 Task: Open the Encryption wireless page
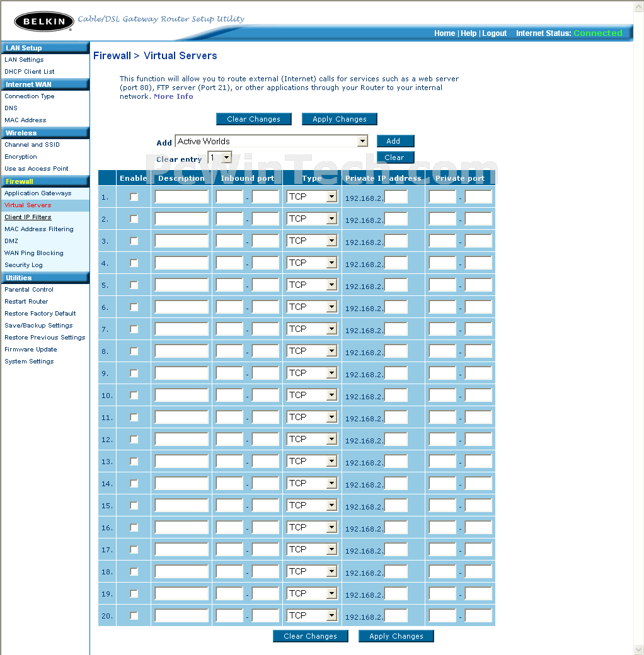pyautogui.click(x=20, y=157)
